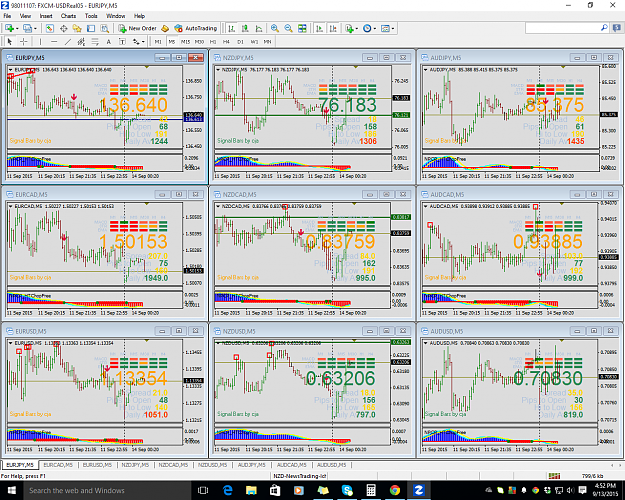This screenshot has height=500, width=625.
Task: Expand one-click trading triangle on AUDCAD chart
Action: point(426,207)
